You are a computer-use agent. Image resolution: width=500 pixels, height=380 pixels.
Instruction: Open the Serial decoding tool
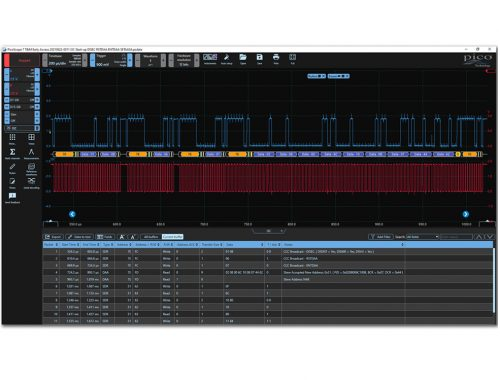(x=31, y=183)
